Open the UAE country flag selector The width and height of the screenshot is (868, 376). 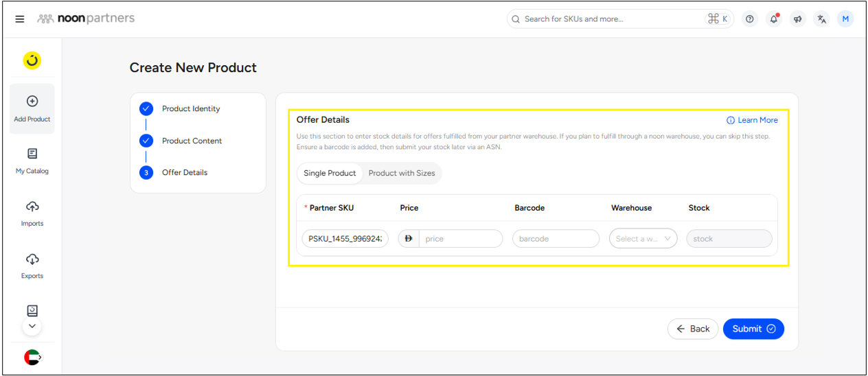pos(32,357)
